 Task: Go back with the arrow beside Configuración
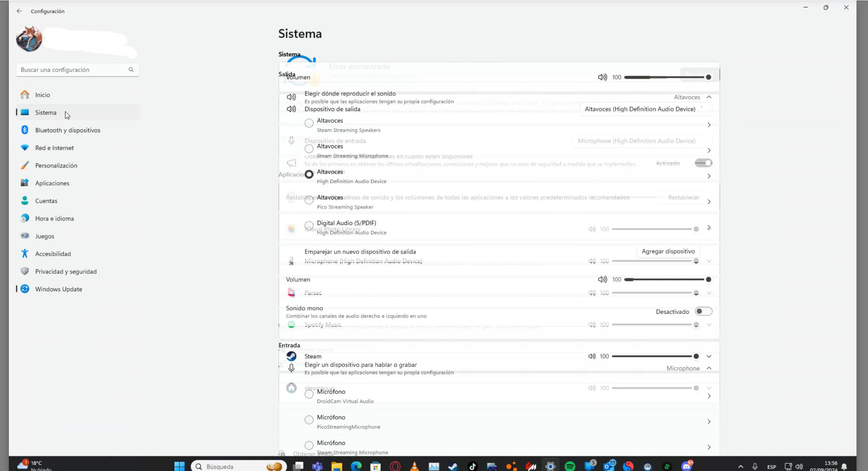point(19,11)
